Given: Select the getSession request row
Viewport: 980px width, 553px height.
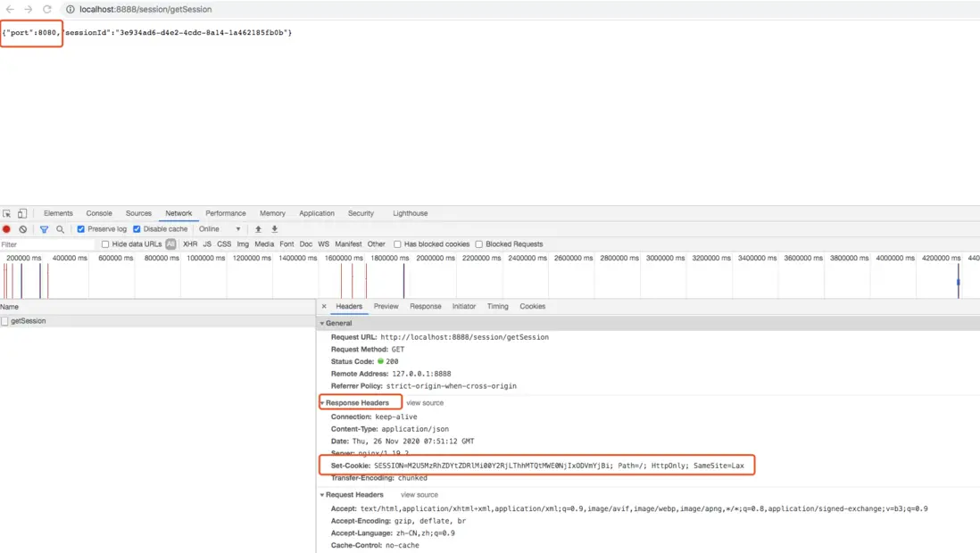Looking at the screenshot, I should [157, 321].
